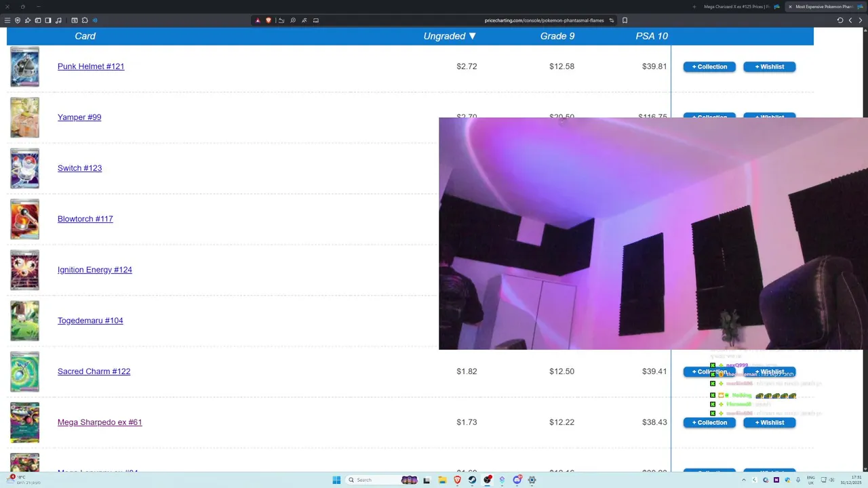This screenshot has width=868, height=488.
Task: Add Mega Sharpedo ex to Wishlist
Action: point(770,422)
